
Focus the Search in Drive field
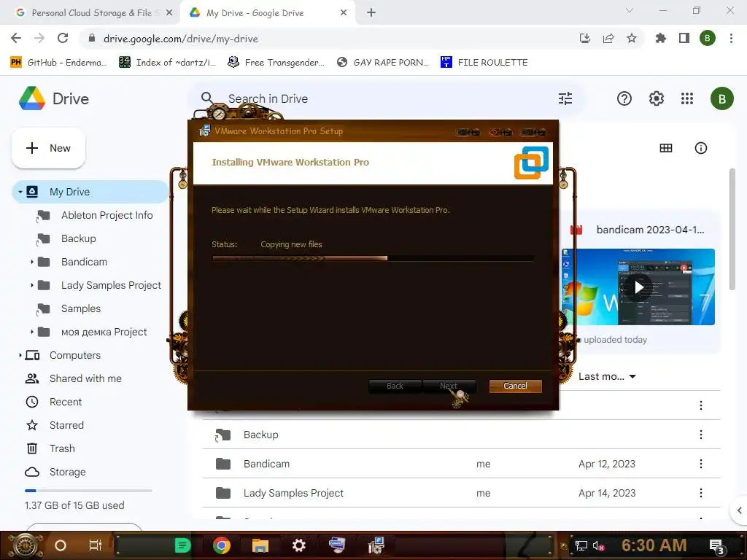click(x=386, y=98)
